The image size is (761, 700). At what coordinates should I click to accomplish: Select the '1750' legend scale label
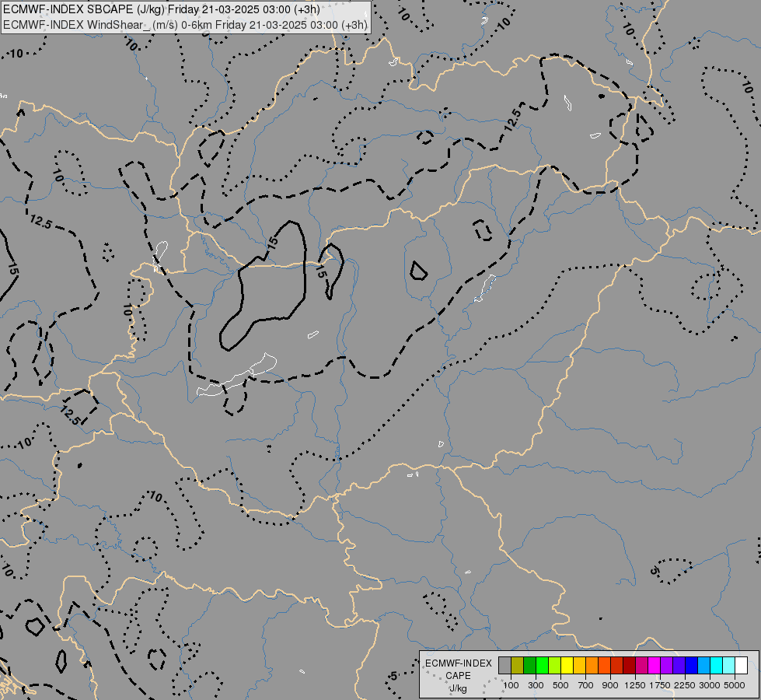(x=660, y=685)
